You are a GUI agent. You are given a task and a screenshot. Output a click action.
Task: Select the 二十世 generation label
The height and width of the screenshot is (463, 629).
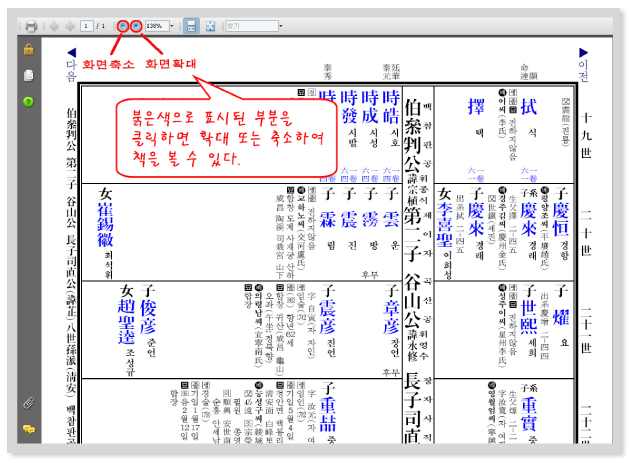[x=586, y=233]
